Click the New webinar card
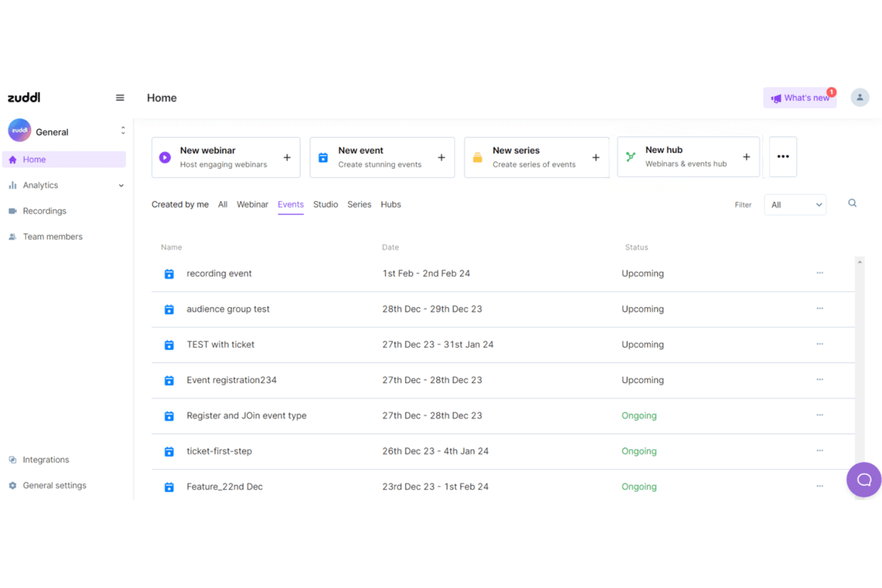Screen dimensions: 882x588 (x=226, y=157)
